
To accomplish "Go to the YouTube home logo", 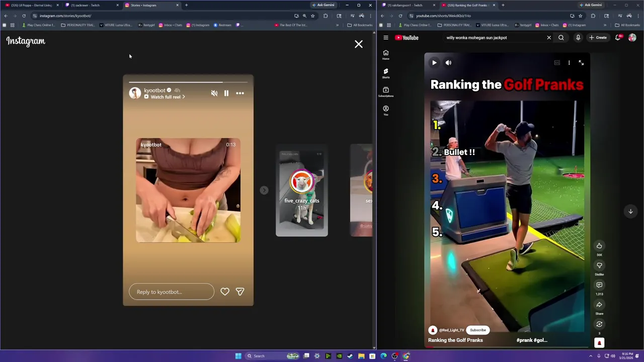I will [407, 38].
